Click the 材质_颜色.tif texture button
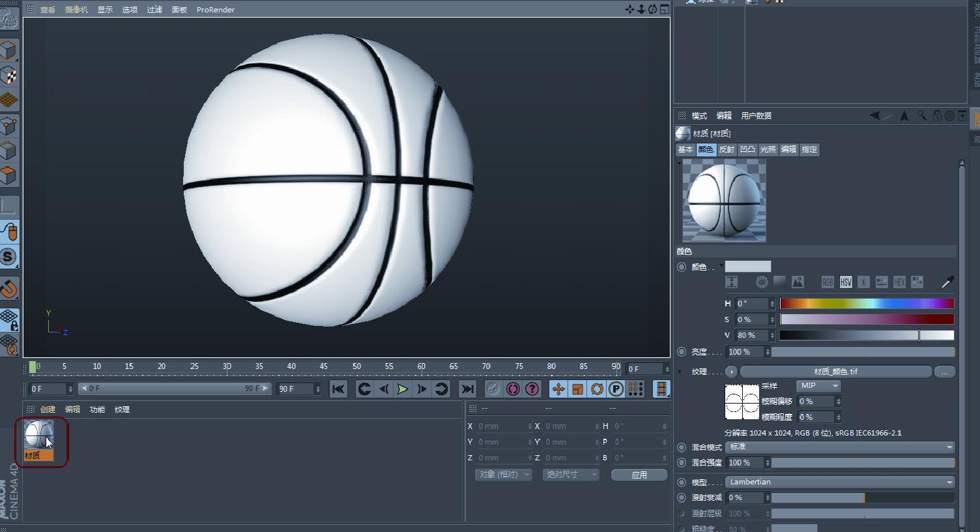 coord(835,372)
